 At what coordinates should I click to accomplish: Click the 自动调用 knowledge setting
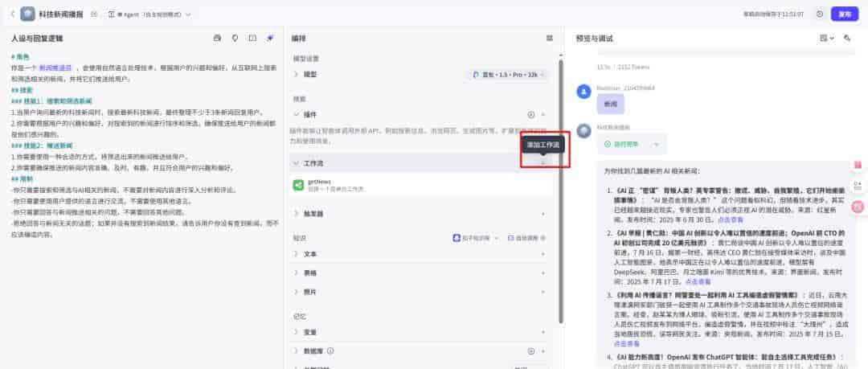tap(525, 238)
